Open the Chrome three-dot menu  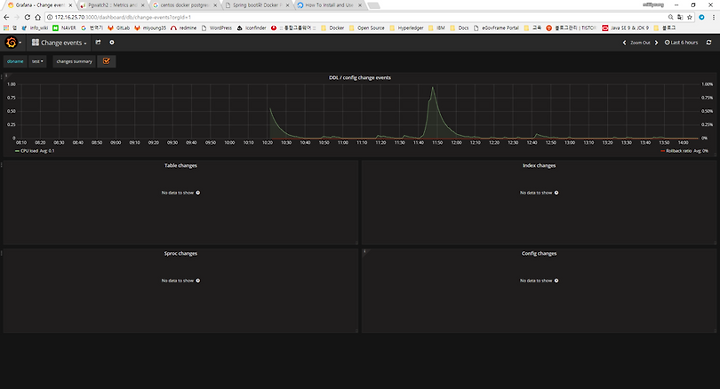coord(714,17)
